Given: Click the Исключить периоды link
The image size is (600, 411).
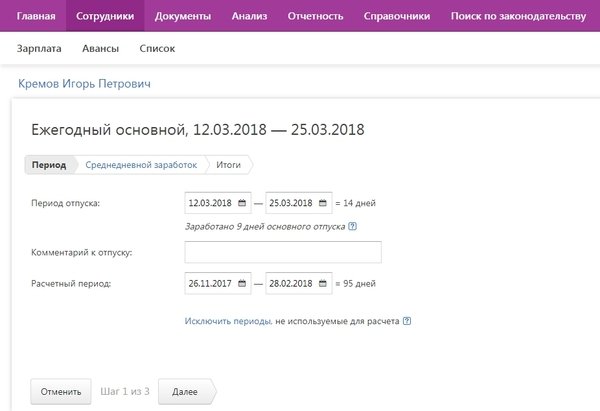Looking at the screenshot, I should (228, 322).
